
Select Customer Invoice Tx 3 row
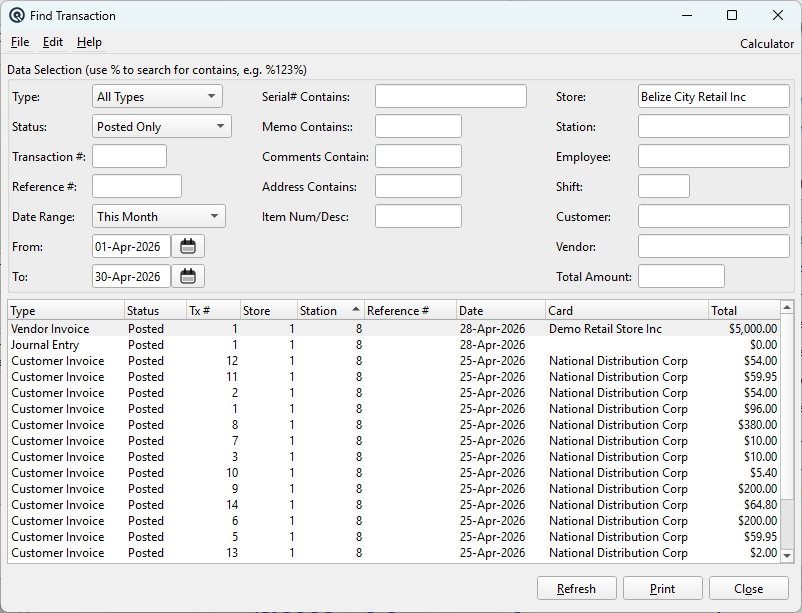point(394,457)
